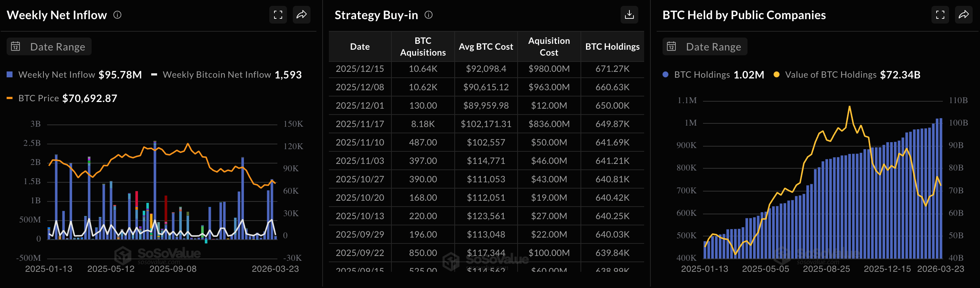Image resolution: width=980 pixels, height=288 pixels.
Task: Toggle Value of BTC Holdings yellow legend dot
Action: point(777,75)
